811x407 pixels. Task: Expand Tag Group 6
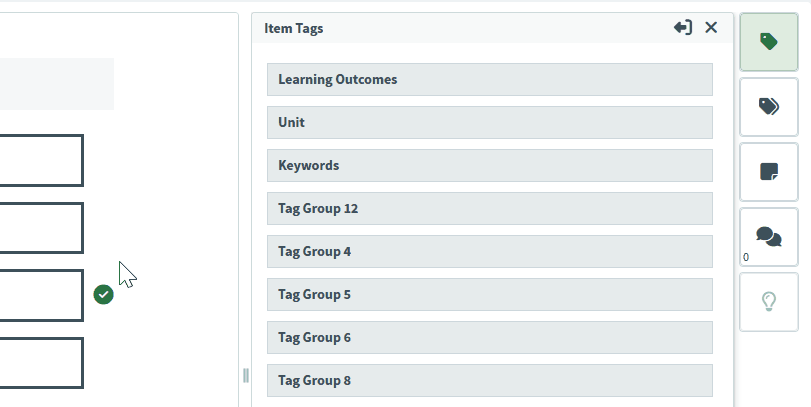coord(489,337)
